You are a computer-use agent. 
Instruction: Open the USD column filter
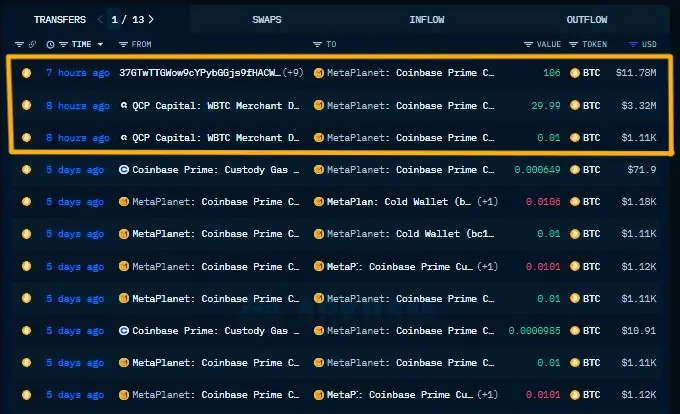click(x=633, y=44)
